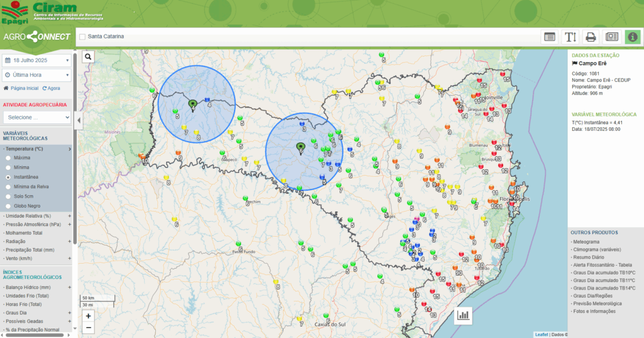
Task: Click the sidebar horizontal scrollbar
Action: [x=35, y=335]
